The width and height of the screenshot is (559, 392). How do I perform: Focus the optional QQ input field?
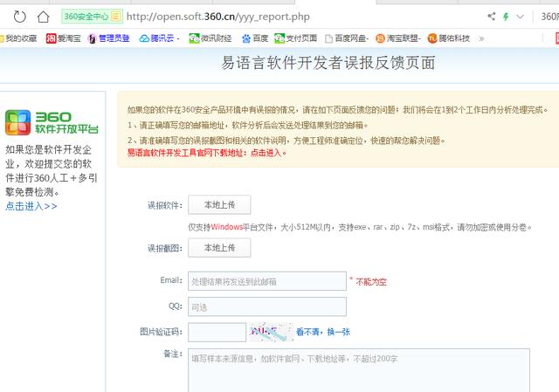pyautogui.click(x=267, y=306)
